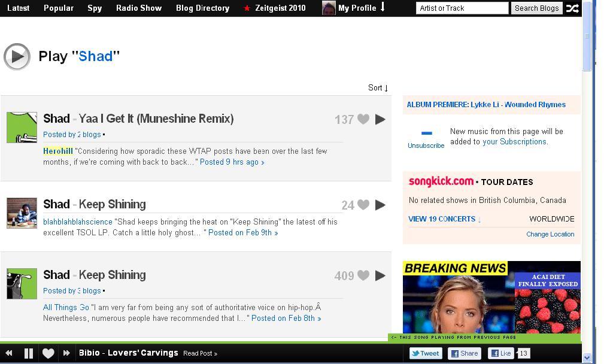Open Zeitgeist 2010 page
613x364 pixels.
(280, 8)
